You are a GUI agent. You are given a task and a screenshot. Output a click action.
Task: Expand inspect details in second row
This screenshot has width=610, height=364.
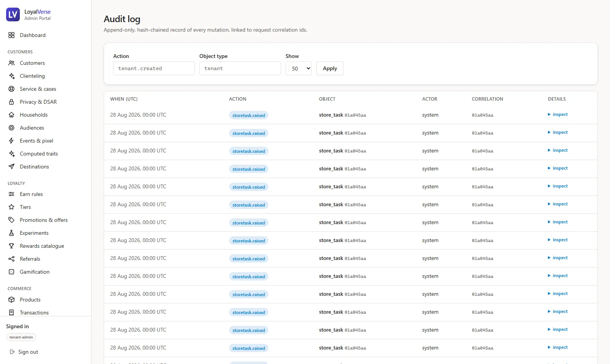558,132
